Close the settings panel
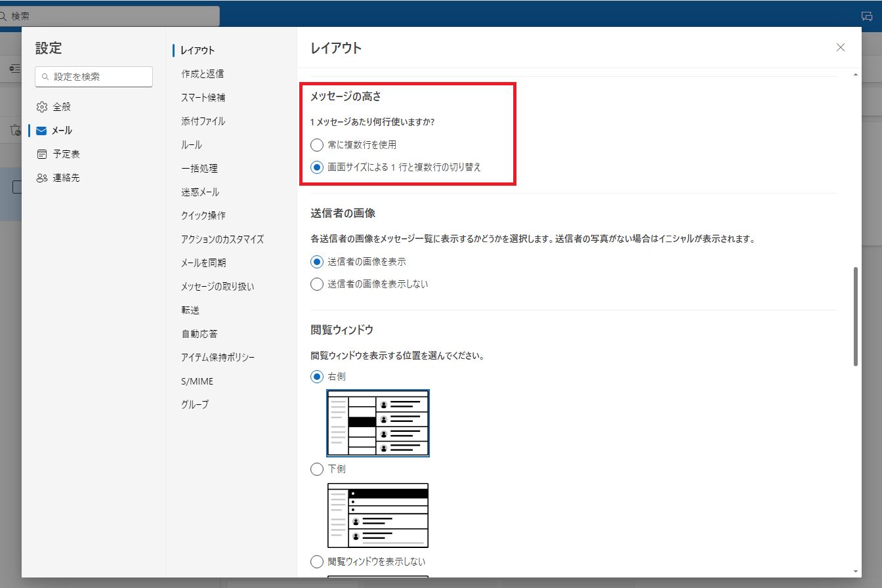 pyautogui.click(x=841, y=47)
